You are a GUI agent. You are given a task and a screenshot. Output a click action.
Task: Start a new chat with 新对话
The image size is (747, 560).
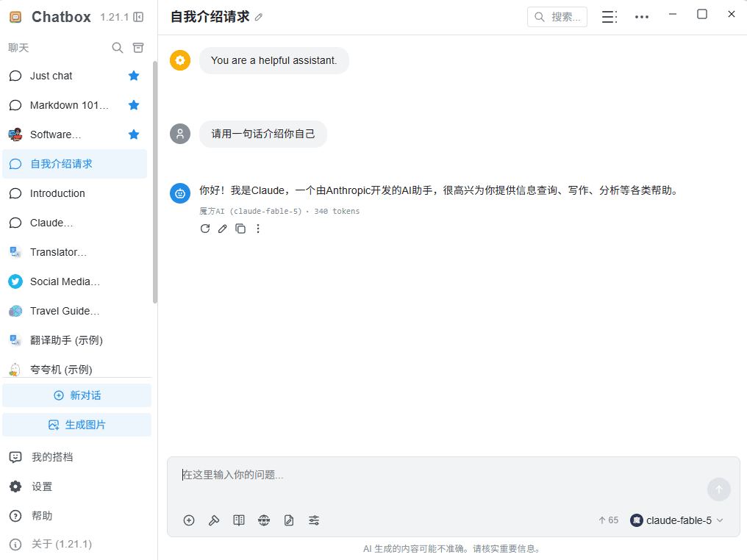(76, 395)
